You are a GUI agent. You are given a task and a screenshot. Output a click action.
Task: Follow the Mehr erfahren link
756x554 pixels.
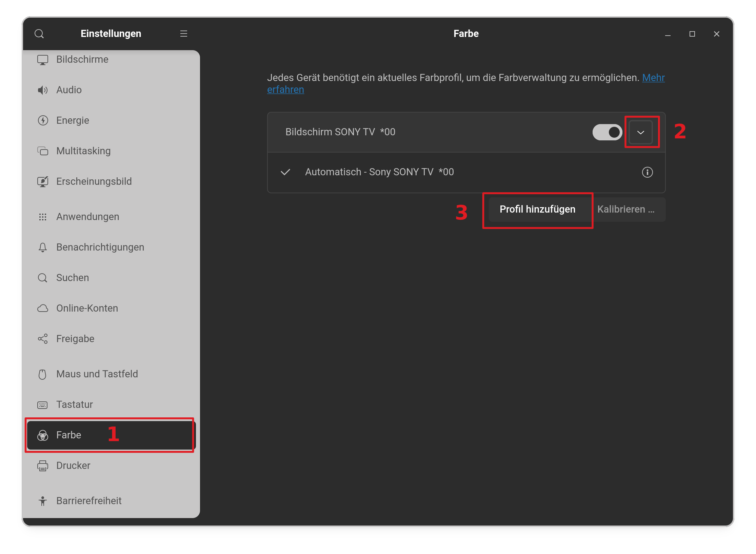pyautogui.click(x=653, y=78)
